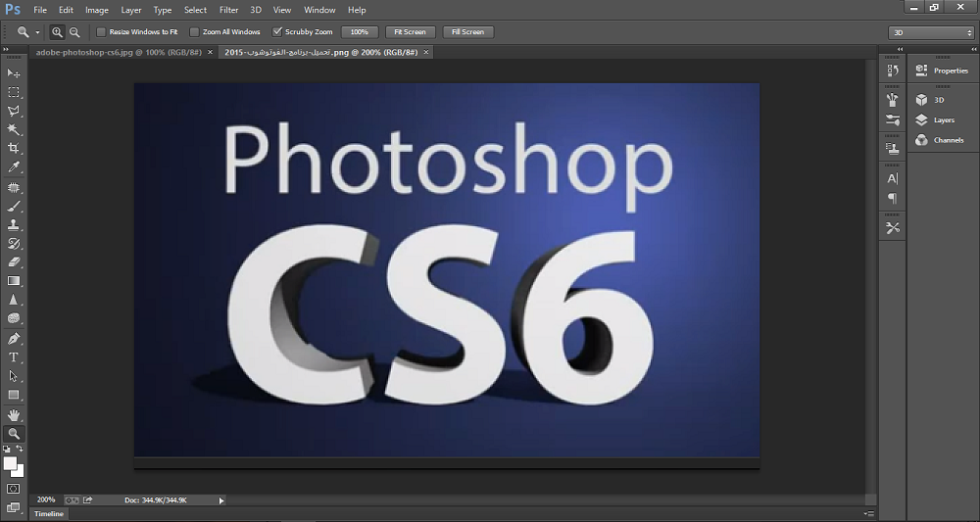This screenshot has height=522, width=980.
Task: Click the 100% zoom button
Action: point(360,32)
